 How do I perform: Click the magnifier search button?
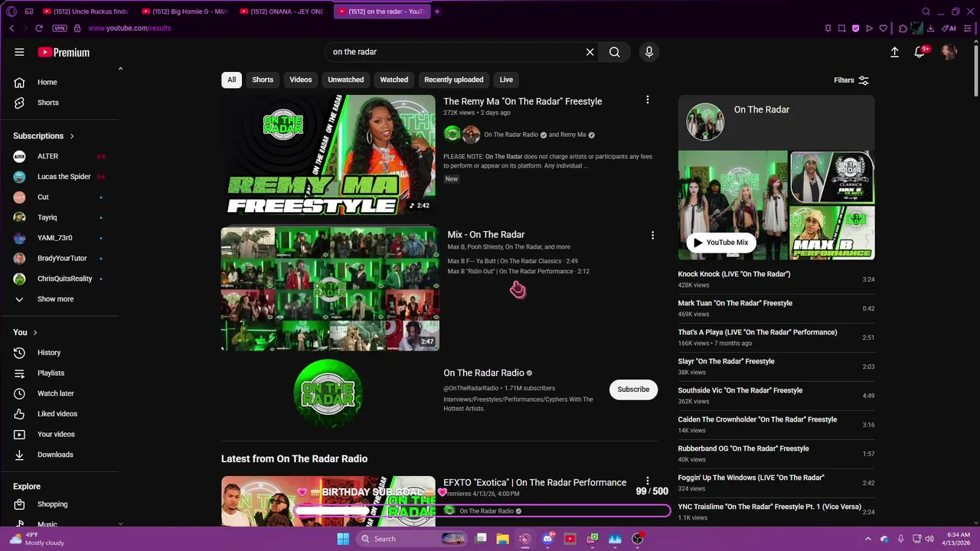[x=614, y=52]
